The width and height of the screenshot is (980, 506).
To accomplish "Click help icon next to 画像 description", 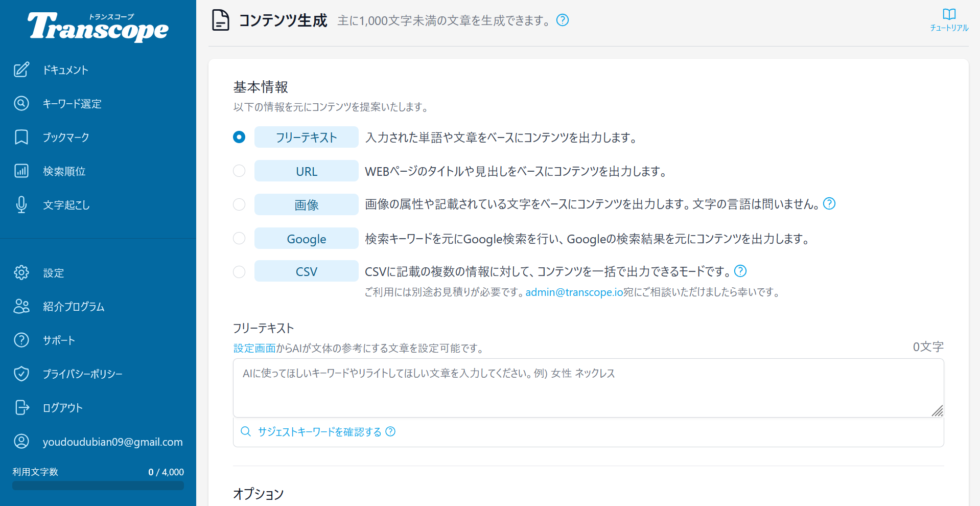I will click(x=829, y=204).
